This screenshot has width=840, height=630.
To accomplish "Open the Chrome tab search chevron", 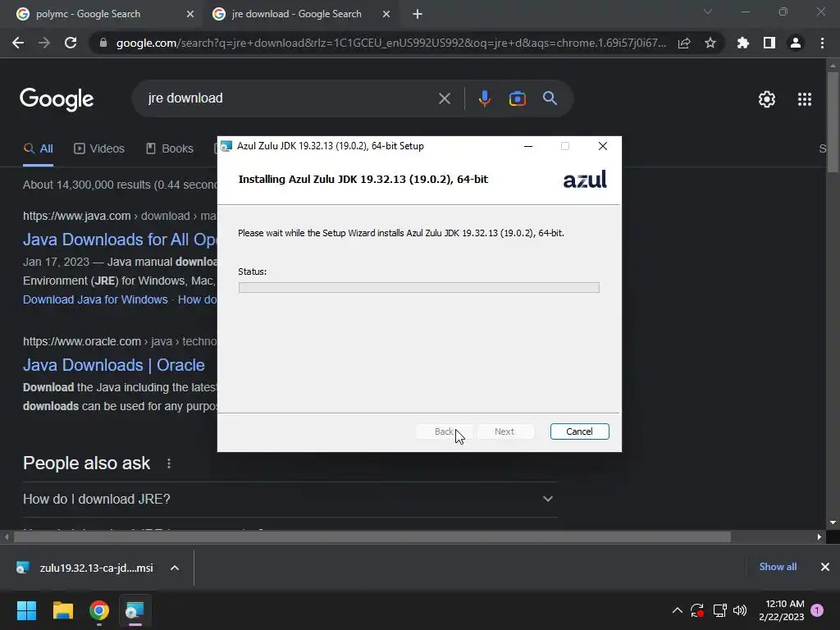I will 708,11.
